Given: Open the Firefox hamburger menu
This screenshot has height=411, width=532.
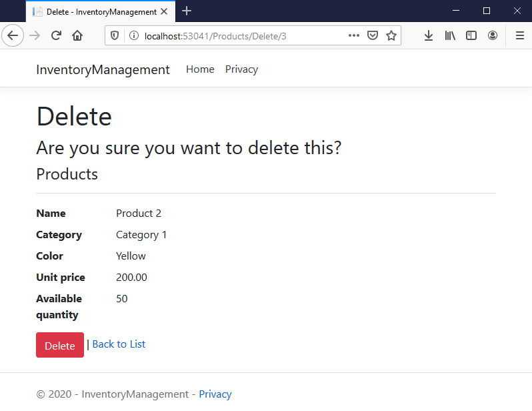Looking at the screenshot, I should click(x=519, y=35).
